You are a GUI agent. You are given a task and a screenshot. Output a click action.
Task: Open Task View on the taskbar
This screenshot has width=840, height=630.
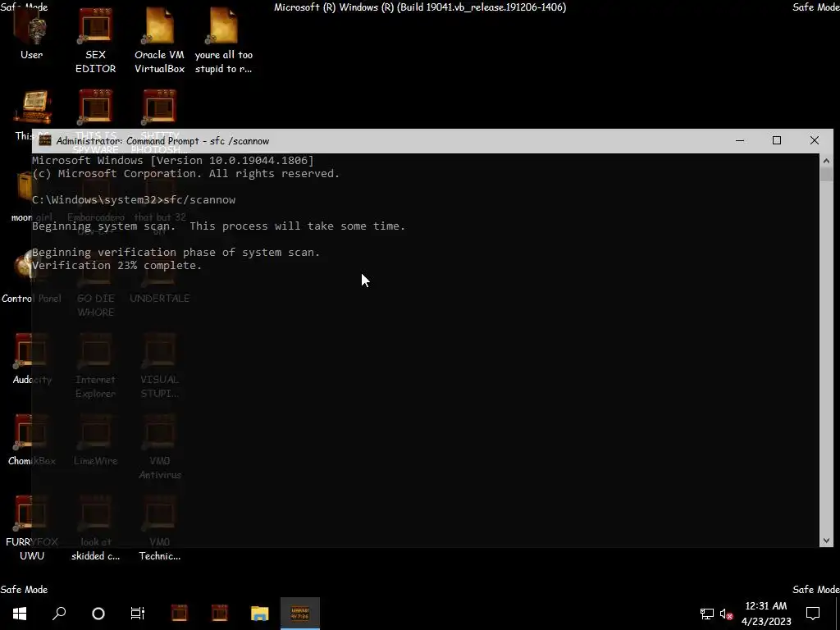(138, 614)
